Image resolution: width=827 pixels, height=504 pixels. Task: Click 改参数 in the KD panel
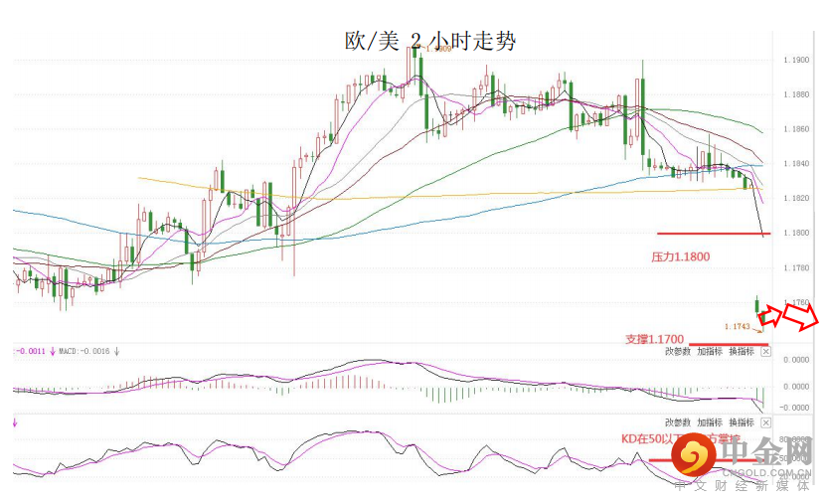tap(678, 422)
